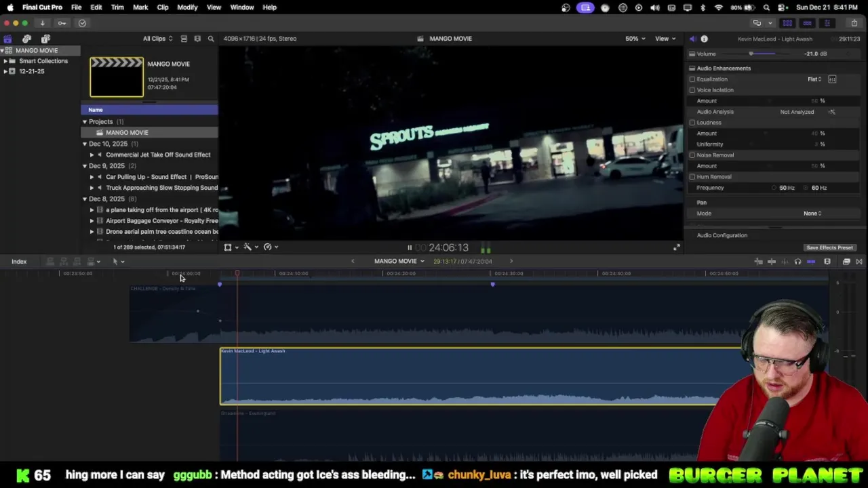Viewport: 868px width, 488px height.
Task: Open the Titles and Generators sidebar
Action: [45, 39]
